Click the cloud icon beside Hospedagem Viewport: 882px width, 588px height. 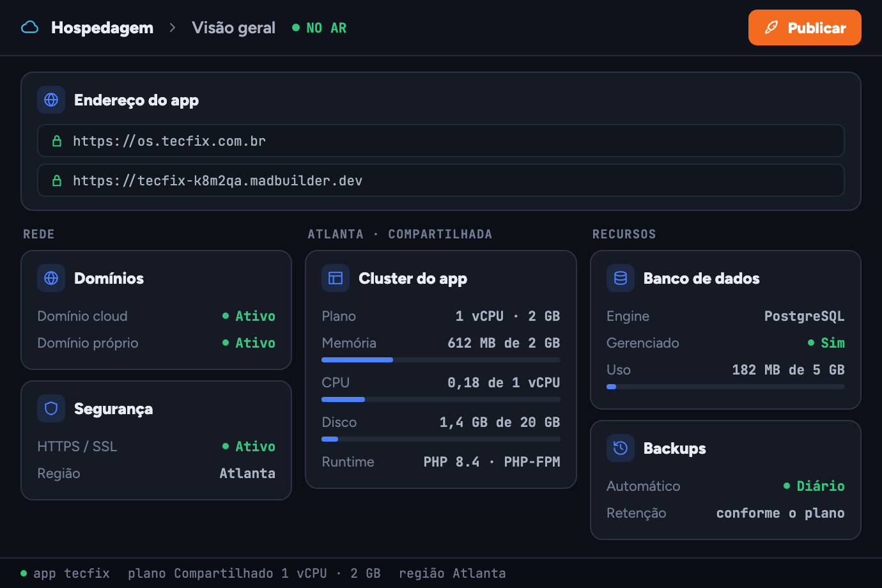click(29, 27)
